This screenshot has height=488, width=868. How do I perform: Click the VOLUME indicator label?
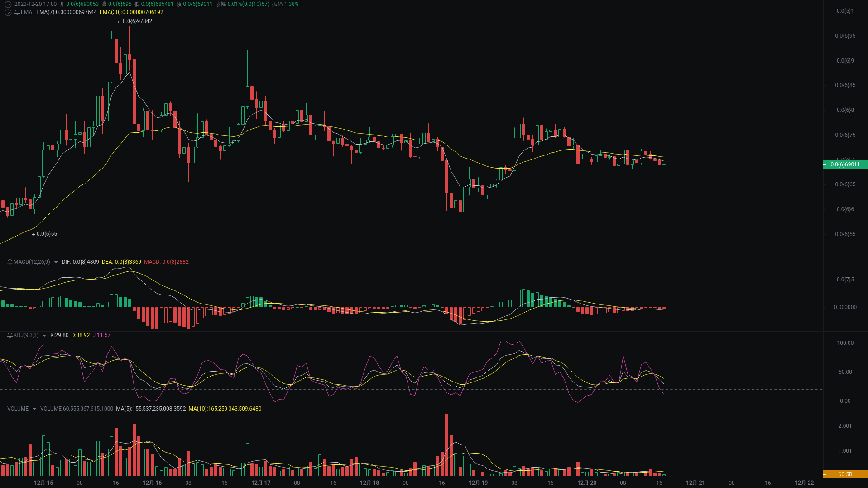click(x=18, y=409)
